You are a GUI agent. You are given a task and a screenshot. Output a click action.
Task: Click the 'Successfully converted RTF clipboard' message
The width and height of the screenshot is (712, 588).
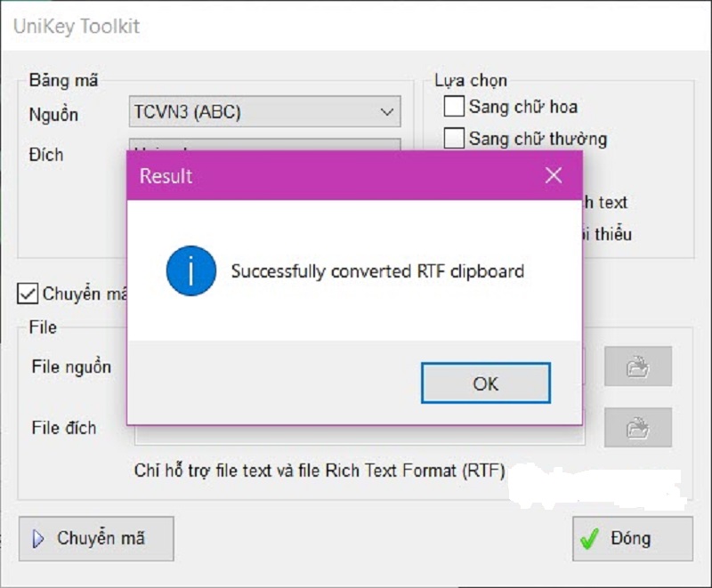coord(377,271)
